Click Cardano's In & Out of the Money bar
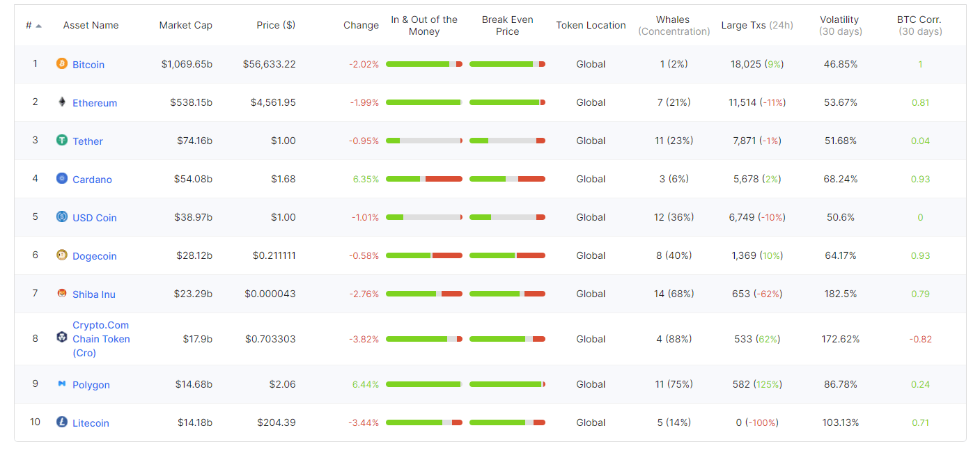This screenshot has height=451, width=980. pyautogui.click(x=424, y=179)
